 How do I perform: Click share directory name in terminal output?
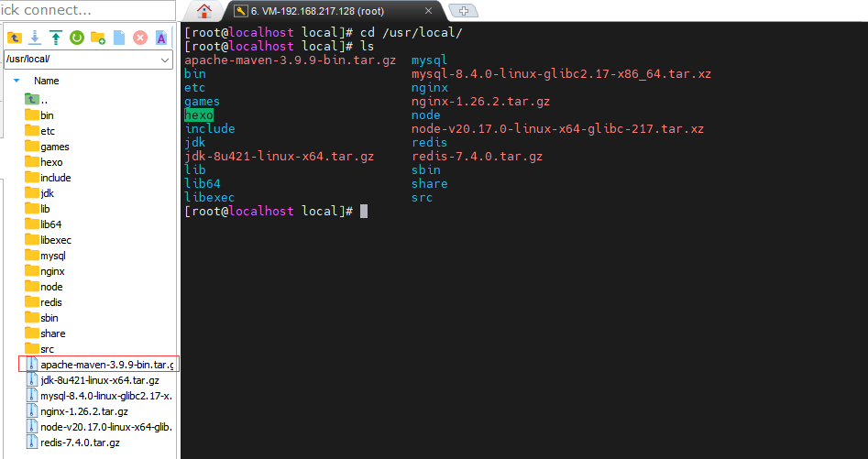(430, 183)
